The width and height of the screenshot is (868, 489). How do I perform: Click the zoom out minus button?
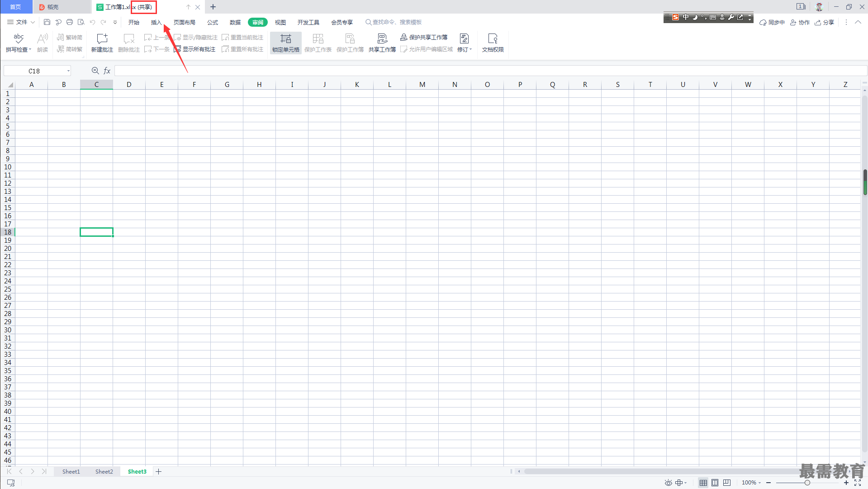point(768,483)
